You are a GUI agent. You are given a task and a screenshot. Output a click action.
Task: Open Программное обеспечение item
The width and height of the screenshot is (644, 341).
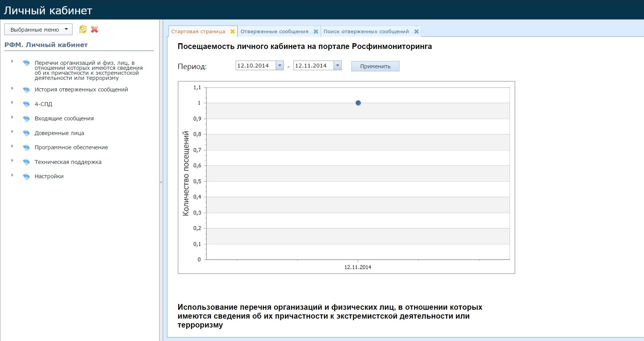71,147
